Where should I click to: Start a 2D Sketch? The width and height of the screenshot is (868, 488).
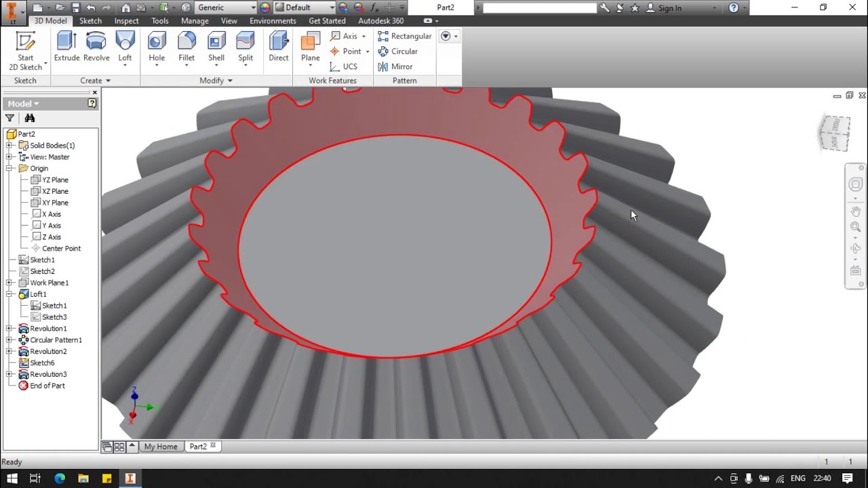click(26, 51)
